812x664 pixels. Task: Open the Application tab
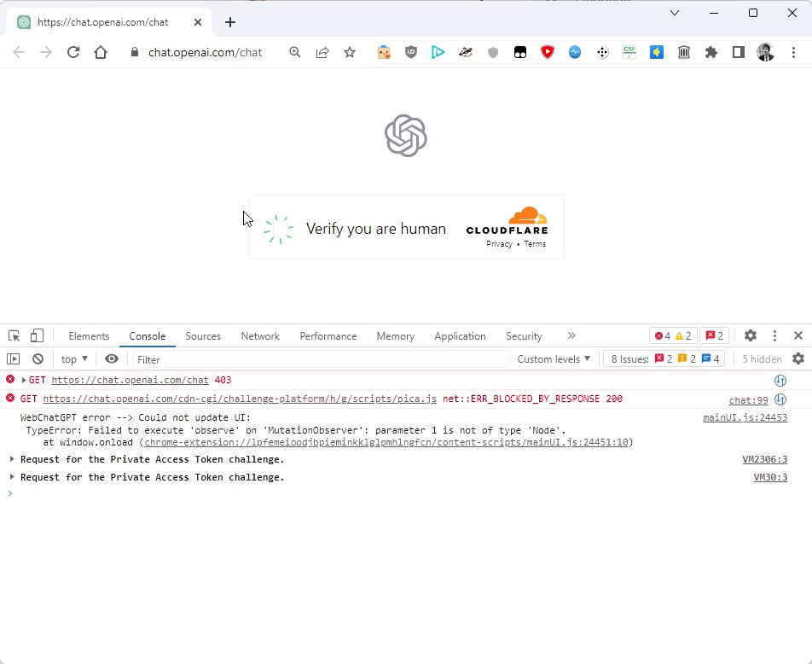click(x=460, y=336)
